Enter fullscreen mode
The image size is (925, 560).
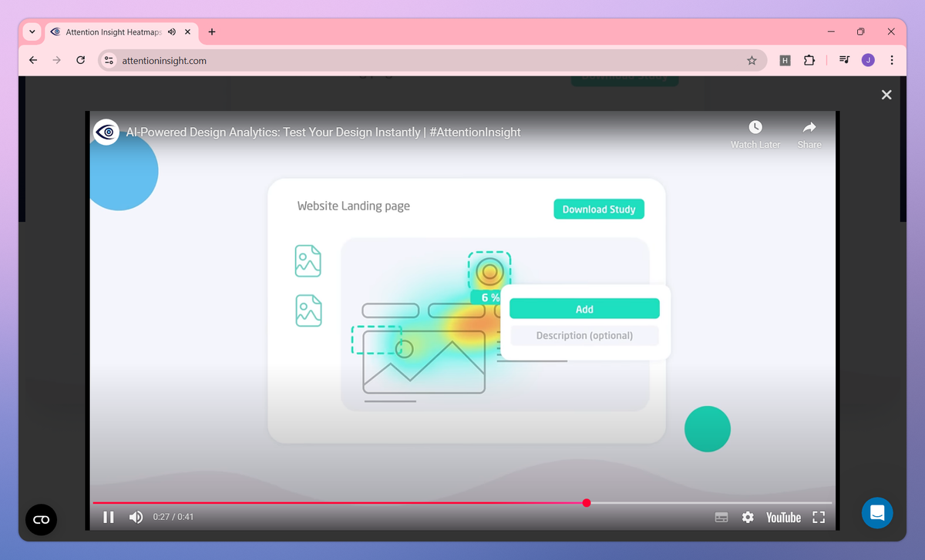pyautogui.click(x=819, y=517)
